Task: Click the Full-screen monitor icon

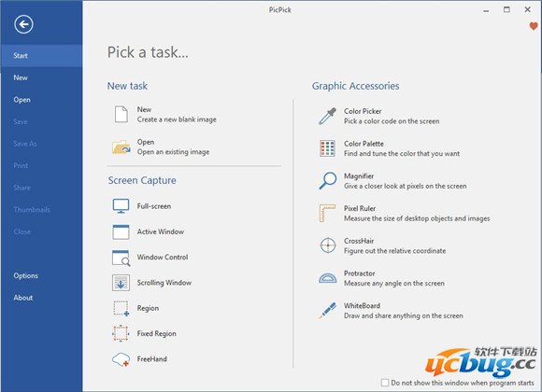Action: point(121,206)
